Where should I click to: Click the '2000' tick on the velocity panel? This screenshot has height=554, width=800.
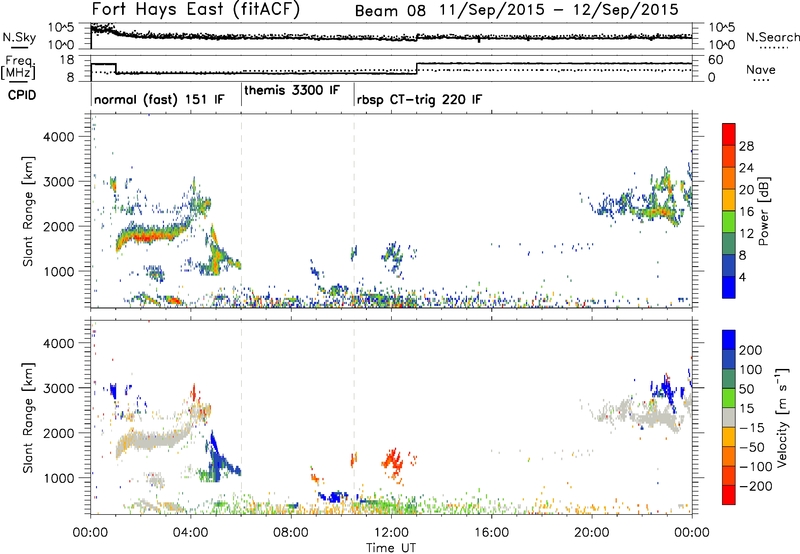pyautogui.click(x=59, y=433)
